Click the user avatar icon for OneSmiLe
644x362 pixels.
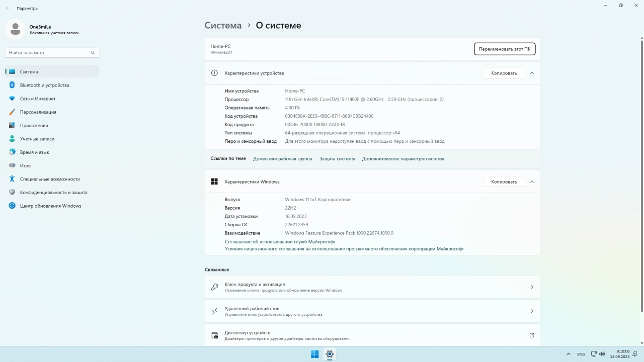[x=15, y=29]
